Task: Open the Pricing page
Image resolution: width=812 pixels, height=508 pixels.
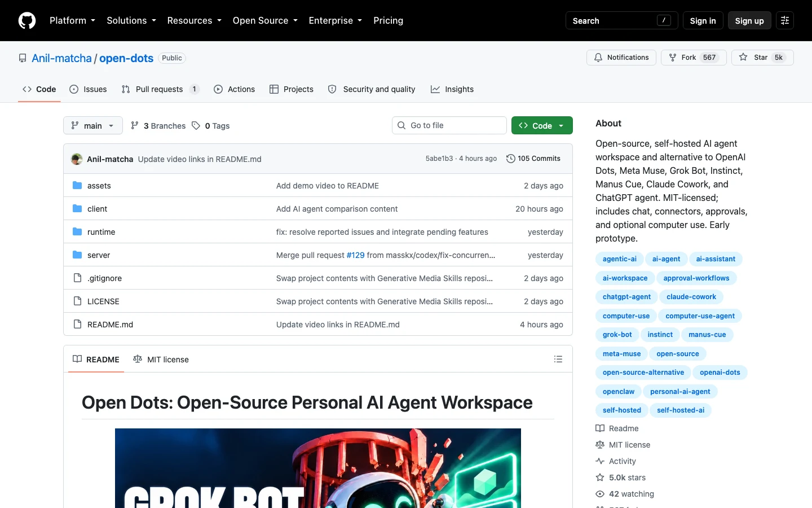Action: (x=388, y=20)
